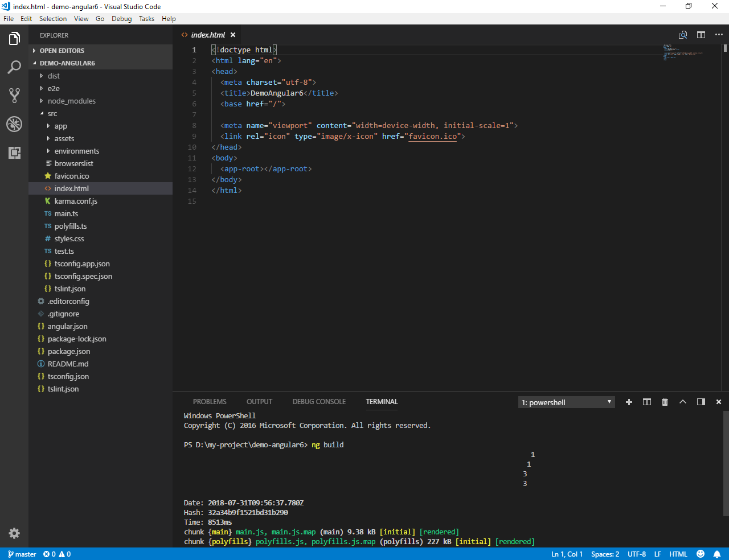Select the TERMINAL panel tab
729x560 pixels.
[x=382, y=402]
